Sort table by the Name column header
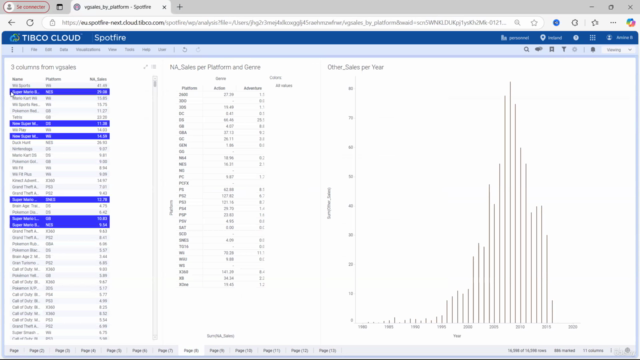The height and width of the screenshot is (360, 640). [18, 79]
